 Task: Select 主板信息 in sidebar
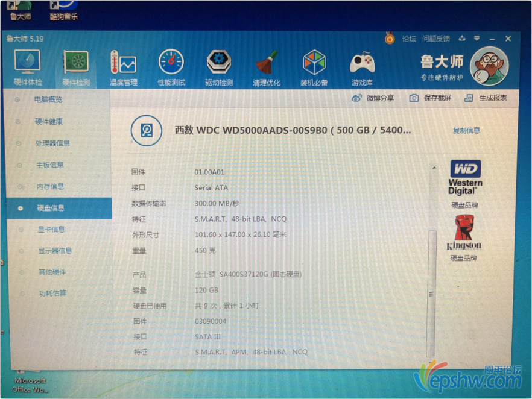(x=50, y=165)
